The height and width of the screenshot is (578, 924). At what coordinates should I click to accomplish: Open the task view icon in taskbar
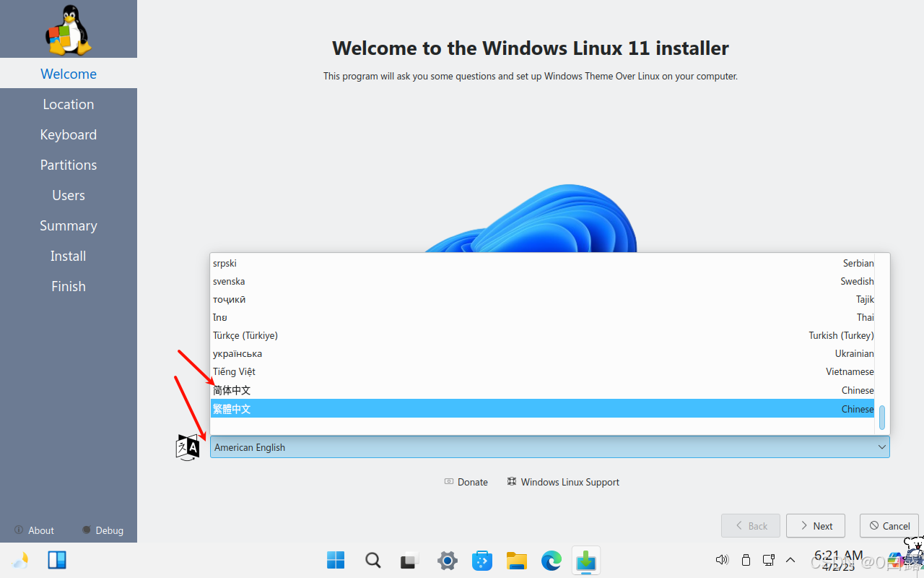[x=410, y=560]
